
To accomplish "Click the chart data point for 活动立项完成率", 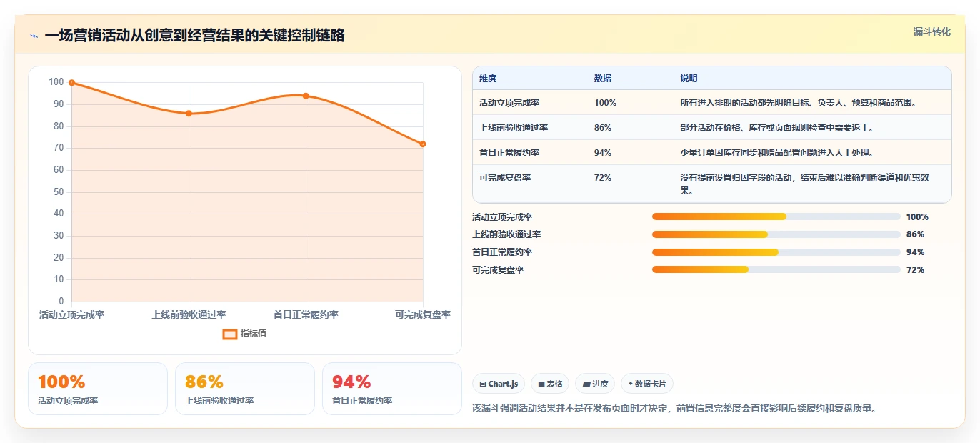I will (71, 83).
